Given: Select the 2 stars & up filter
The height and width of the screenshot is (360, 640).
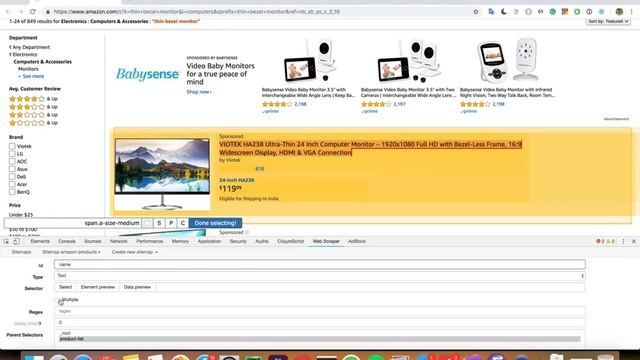Looking at the screenshot, I should click(x=33, y=115).
